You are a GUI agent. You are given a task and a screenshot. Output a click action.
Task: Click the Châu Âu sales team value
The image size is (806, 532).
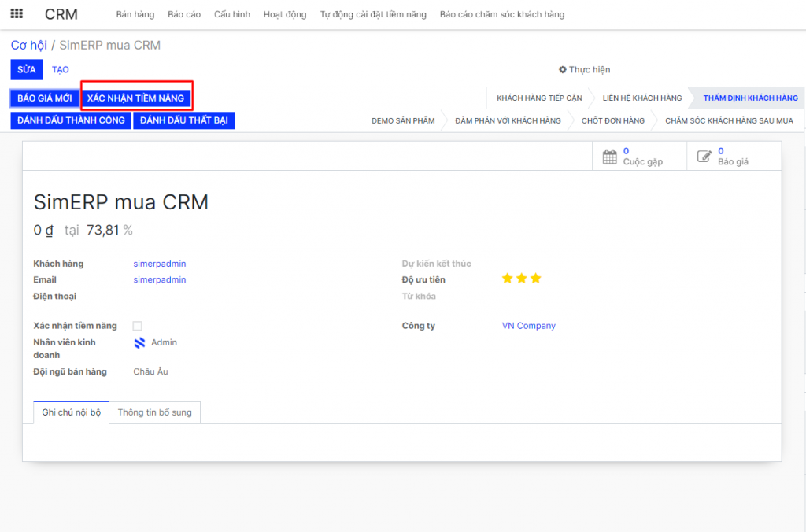150,371
